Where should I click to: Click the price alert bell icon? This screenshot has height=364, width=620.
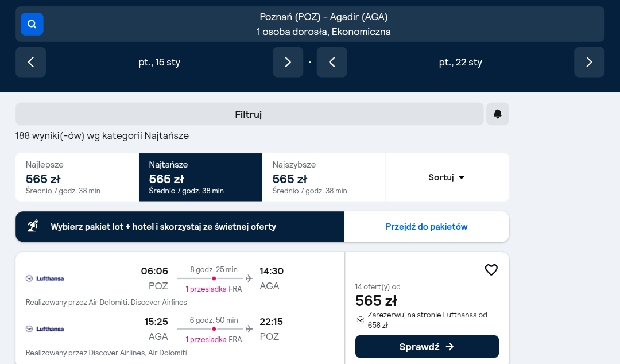497,114
